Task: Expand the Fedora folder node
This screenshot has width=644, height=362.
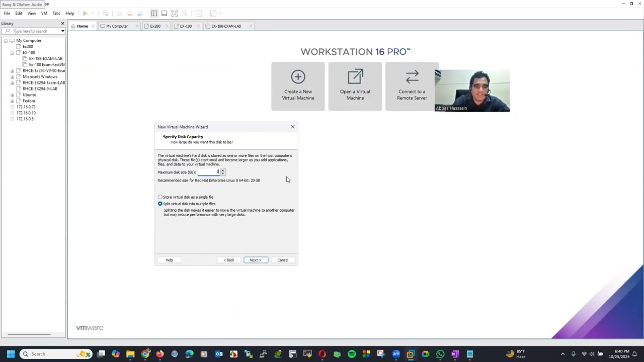Action: [12, 101]
